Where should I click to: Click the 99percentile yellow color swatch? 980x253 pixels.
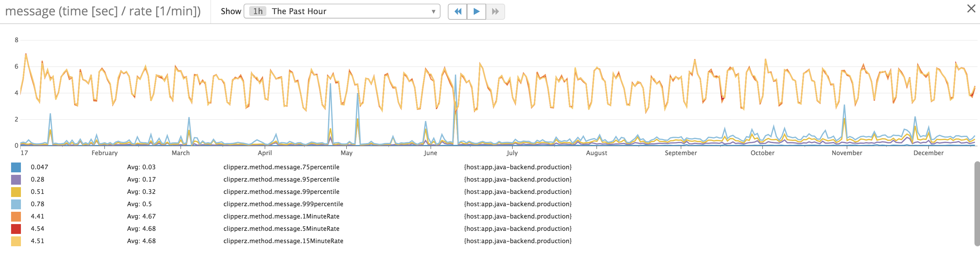point(16,192)
